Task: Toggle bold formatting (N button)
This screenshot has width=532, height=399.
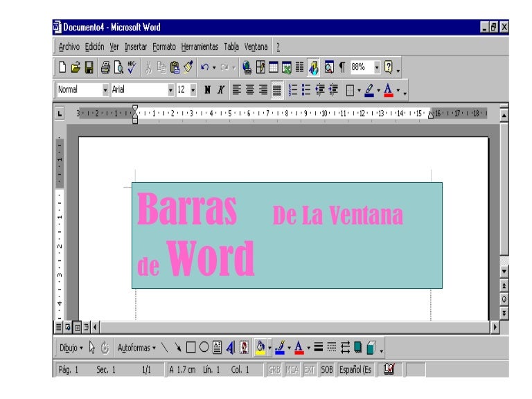Action: 208,89
